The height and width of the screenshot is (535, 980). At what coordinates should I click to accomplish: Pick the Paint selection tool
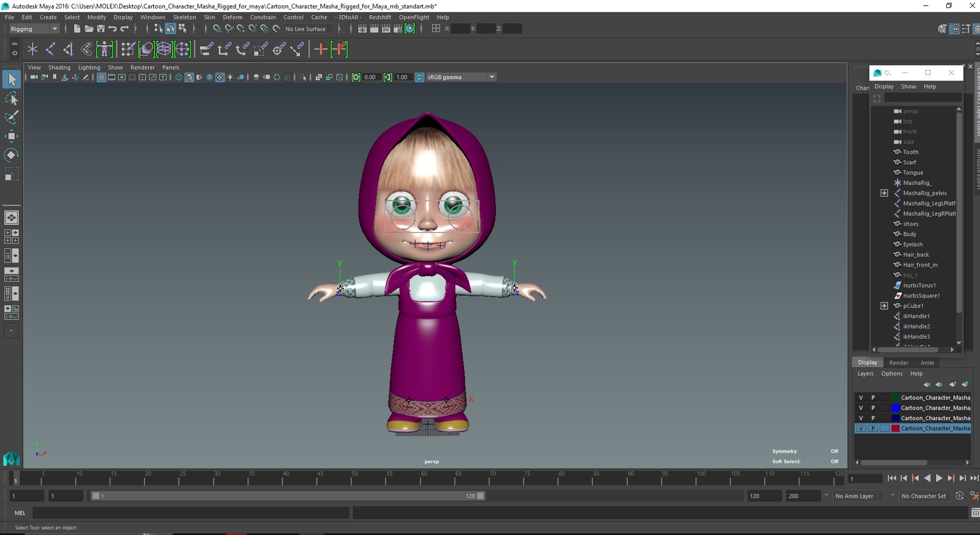11,117
